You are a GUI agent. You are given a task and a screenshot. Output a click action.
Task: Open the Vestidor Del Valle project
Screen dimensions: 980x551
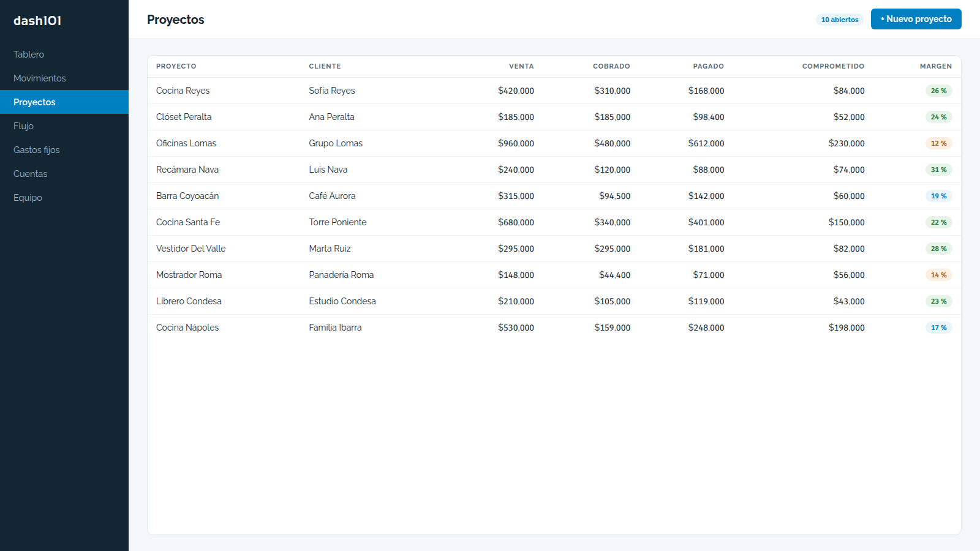pos(554,249)
